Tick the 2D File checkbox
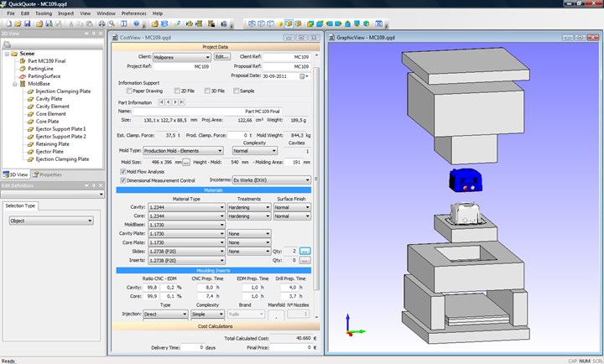Viewport: 604px width, 364px height. [177, 91]
